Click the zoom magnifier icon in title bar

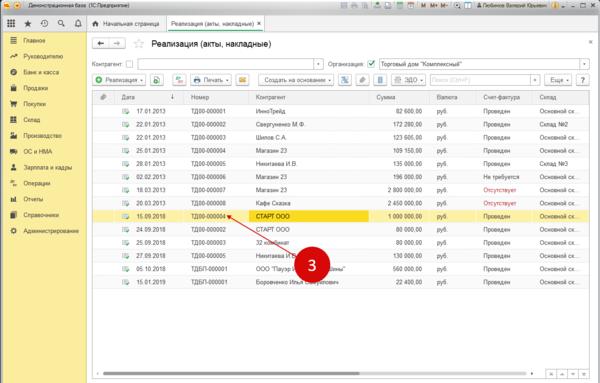(457, 5)
